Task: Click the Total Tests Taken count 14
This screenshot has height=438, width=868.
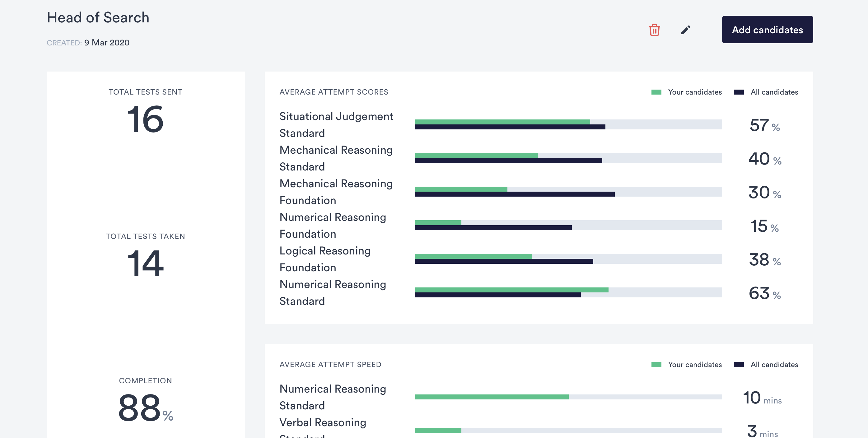Action: coord(145,263)
